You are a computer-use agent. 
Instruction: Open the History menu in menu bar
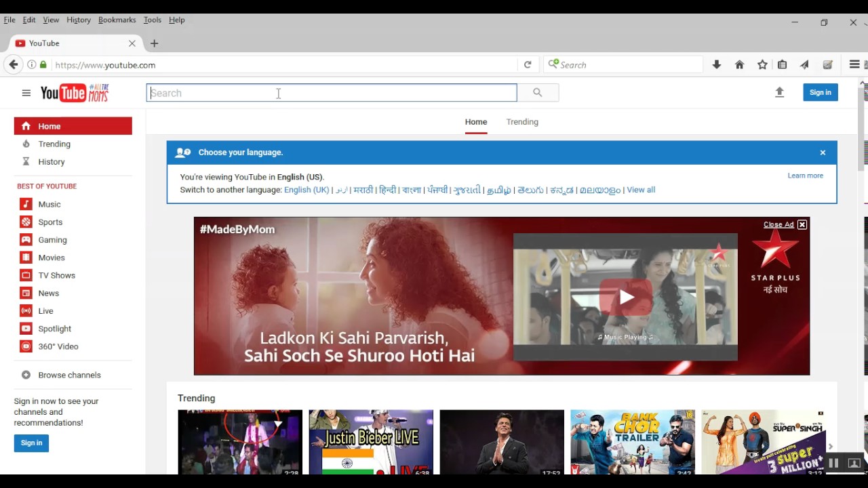tap(79, 20)
